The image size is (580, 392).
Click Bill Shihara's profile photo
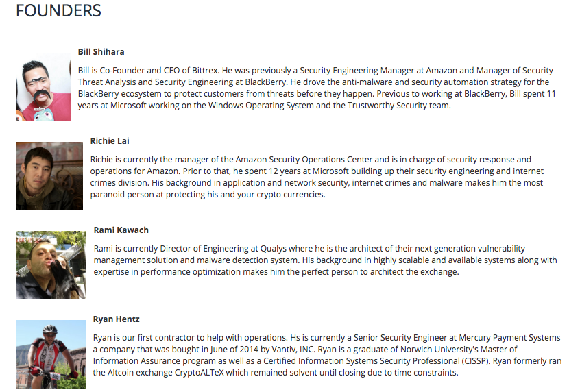point(43,87)
